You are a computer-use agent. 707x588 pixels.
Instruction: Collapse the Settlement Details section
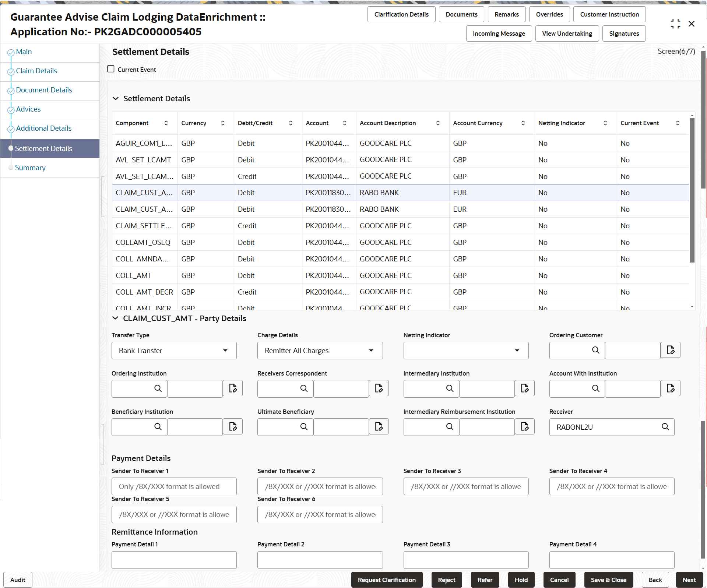click(x=116, y=99)
